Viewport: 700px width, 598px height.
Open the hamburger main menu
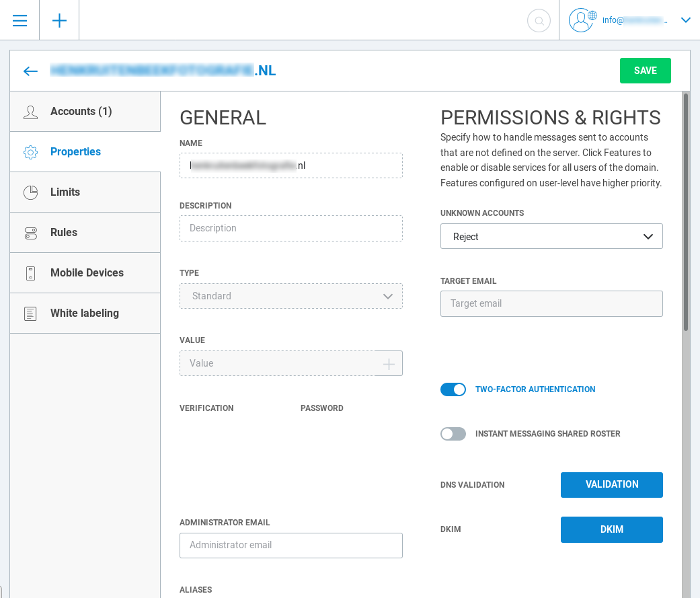coord(20,20)
